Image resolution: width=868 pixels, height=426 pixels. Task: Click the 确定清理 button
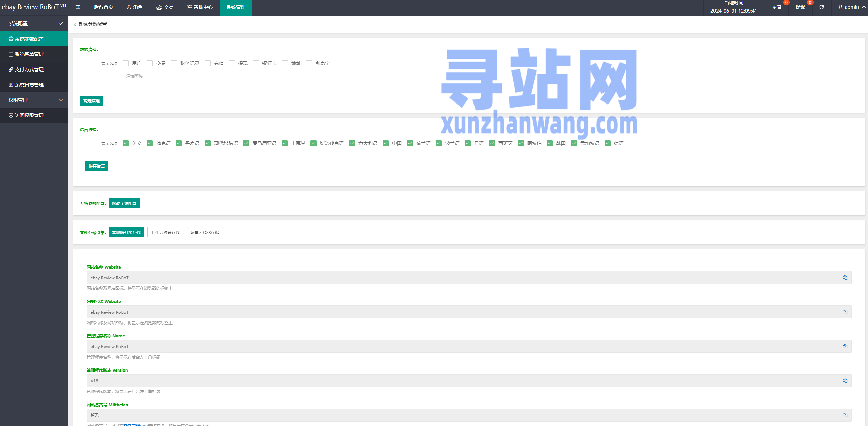click(92, 101)
